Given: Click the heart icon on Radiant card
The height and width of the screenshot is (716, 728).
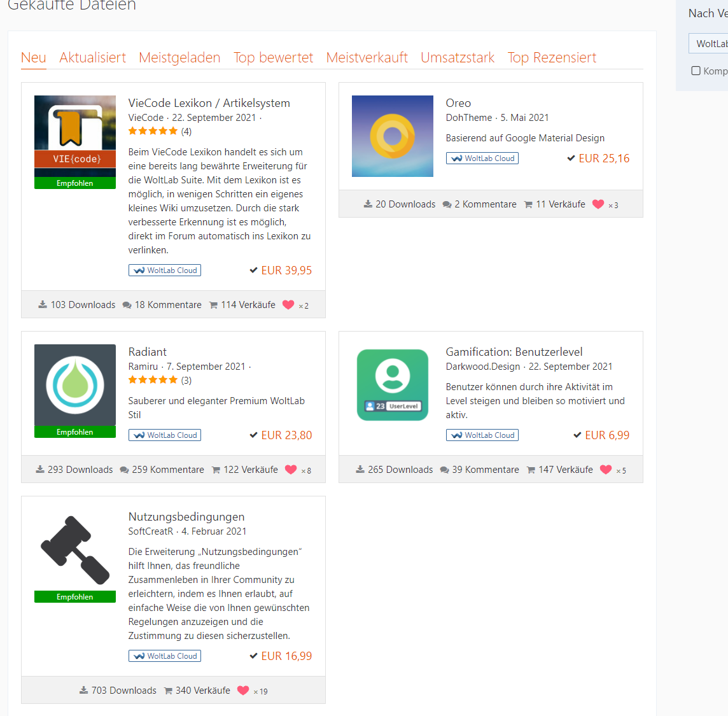Looking at the screenshot, I should (291, 470).
